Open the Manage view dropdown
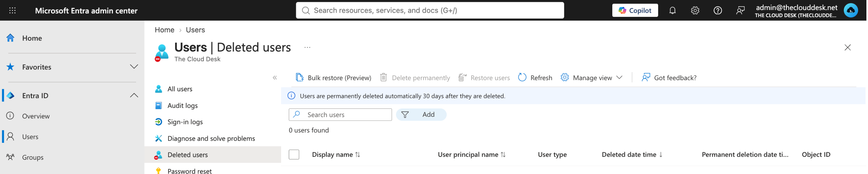The image size is (868, 174). 591,78
